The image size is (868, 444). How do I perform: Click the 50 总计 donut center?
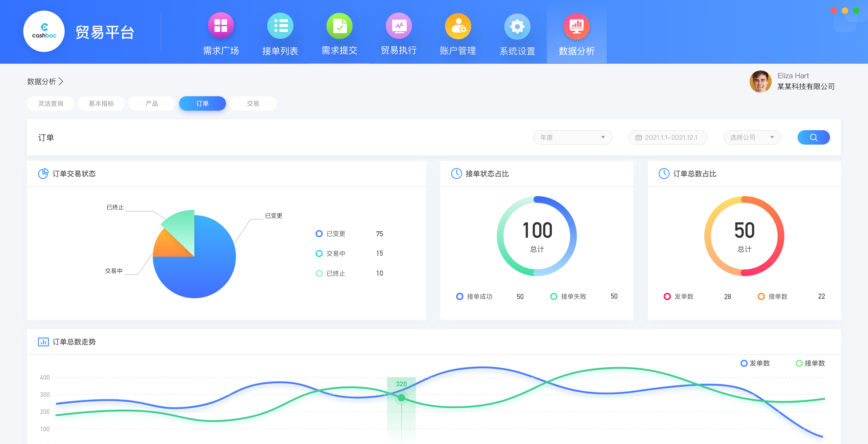744,236
